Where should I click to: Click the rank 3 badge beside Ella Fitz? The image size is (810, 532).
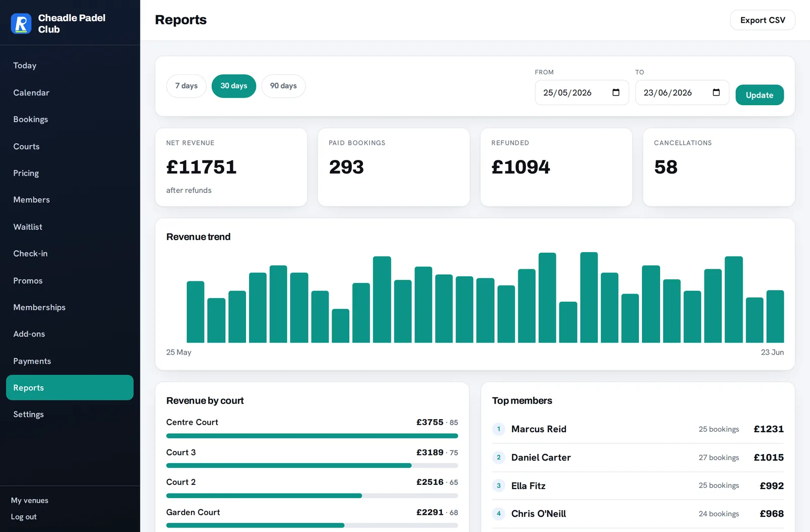[x=499, y=486]
